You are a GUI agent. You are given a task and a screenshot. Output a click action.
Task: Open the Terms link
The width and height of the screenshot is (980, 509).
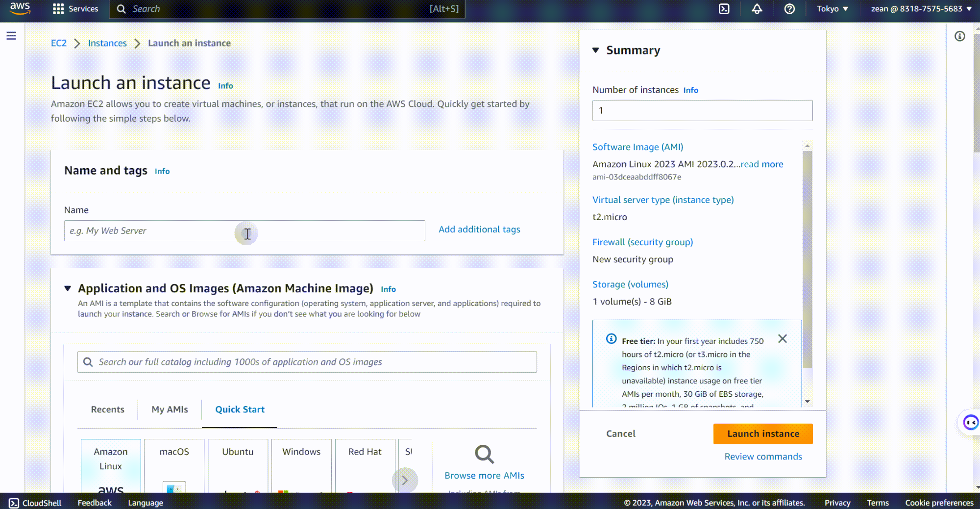click(x=878, y=503)
